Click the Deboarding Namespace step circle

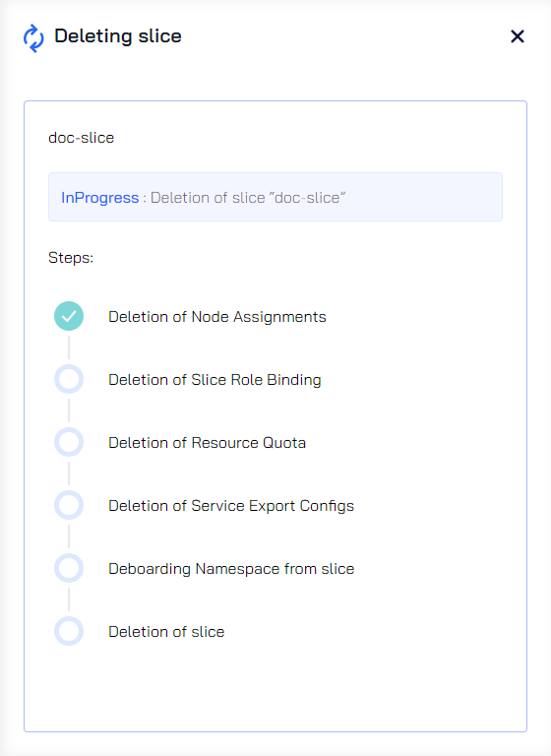click(x=69, y=568)
